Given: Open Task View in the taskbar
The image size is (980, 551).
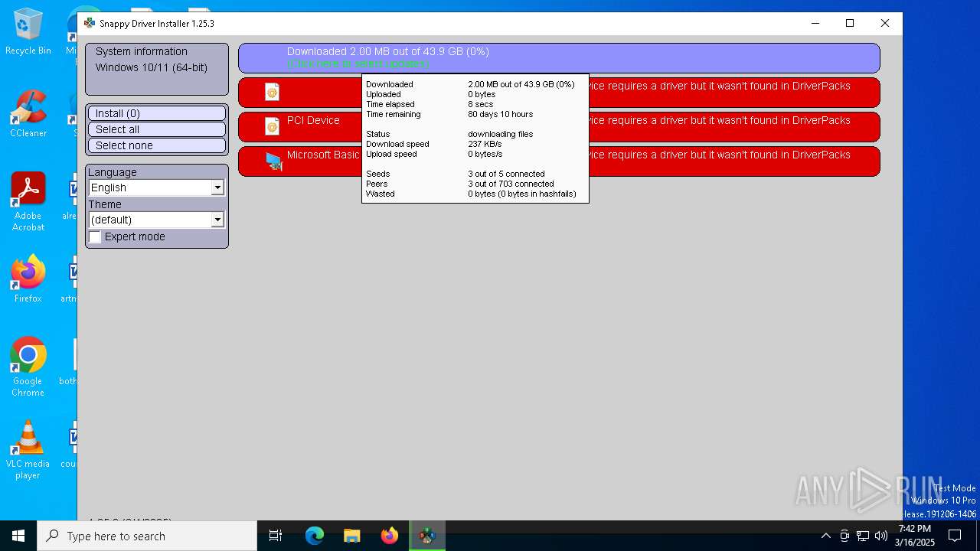Looking at the screenshot, I should 276,536.
